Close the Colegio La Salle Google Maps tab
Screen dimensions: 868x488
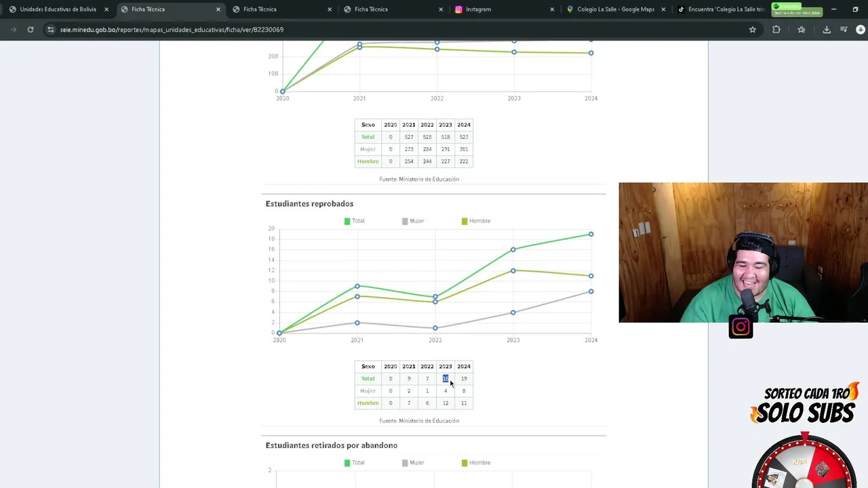point(663,9)
